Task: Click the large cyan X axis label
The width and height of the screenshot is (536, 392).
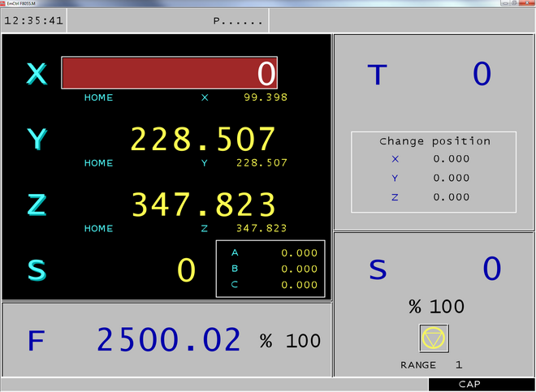Action: tap(37, 74)
